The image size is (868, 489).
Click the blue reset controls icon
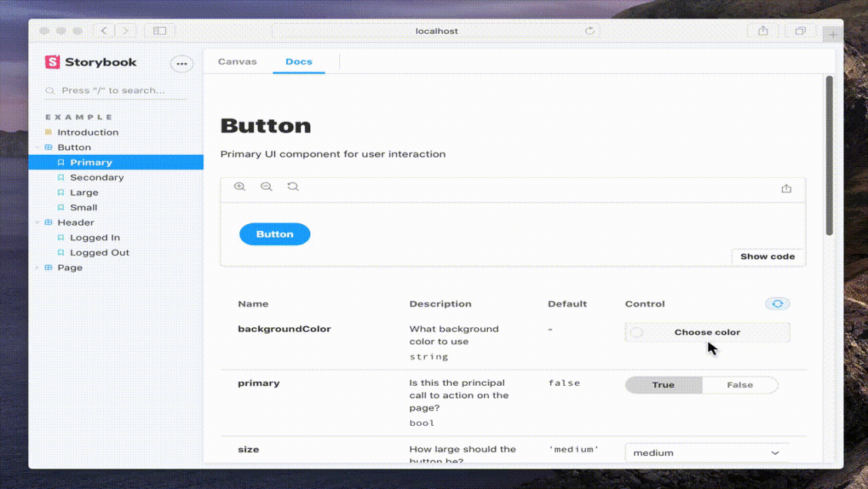[777, 303]
